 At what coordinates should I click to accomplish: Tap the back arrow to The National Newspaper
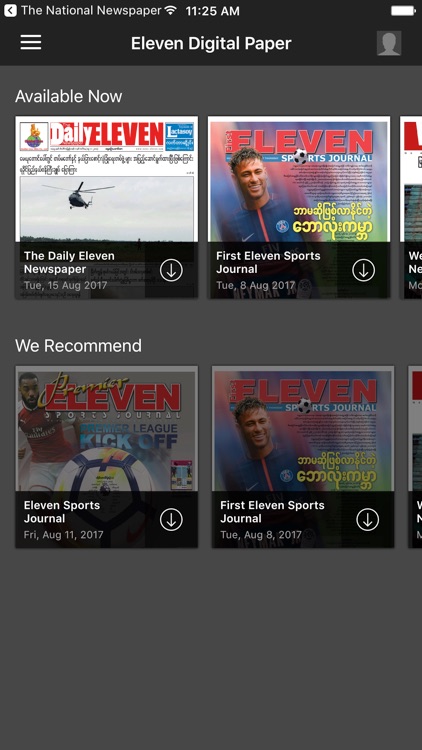click(10, 11)
